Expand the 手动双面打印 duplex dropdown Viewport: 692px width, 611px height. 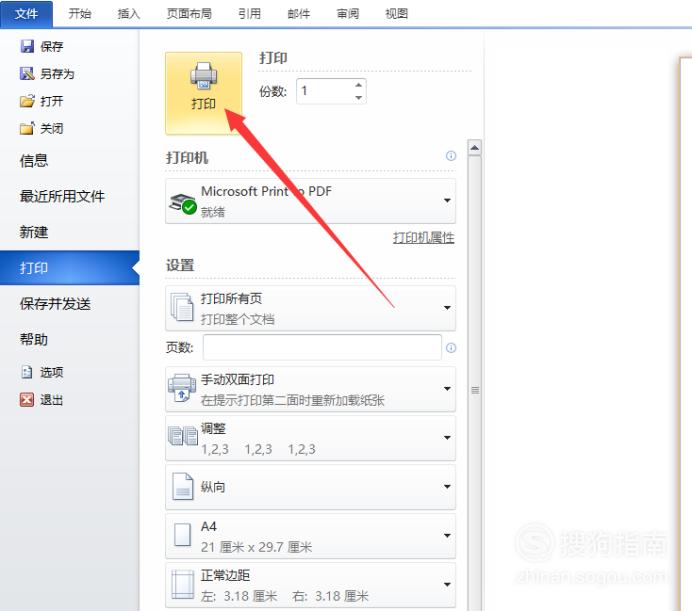(x=310, y=389)
